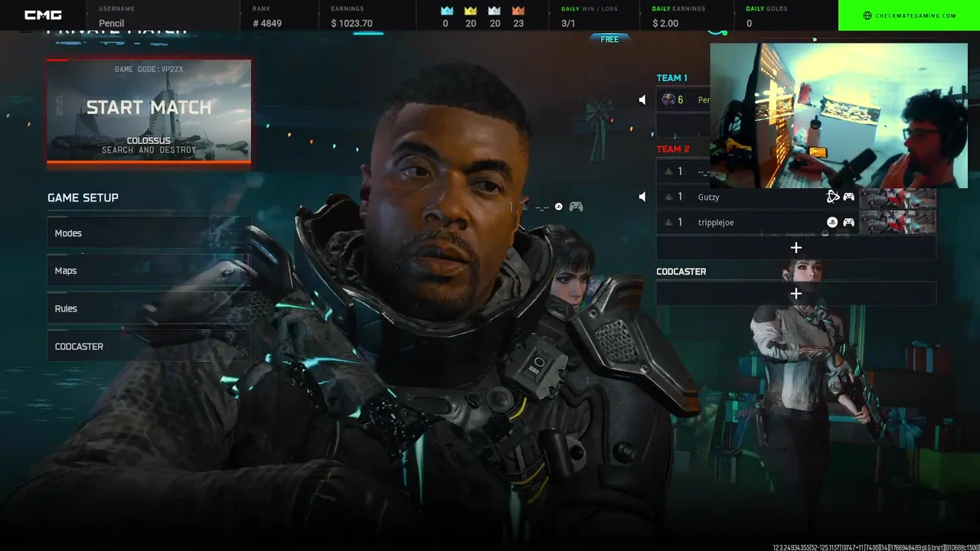The image size is (980, 551).
Task: Click the daily earnings value $ 2.00
Action: coord(665,24)
